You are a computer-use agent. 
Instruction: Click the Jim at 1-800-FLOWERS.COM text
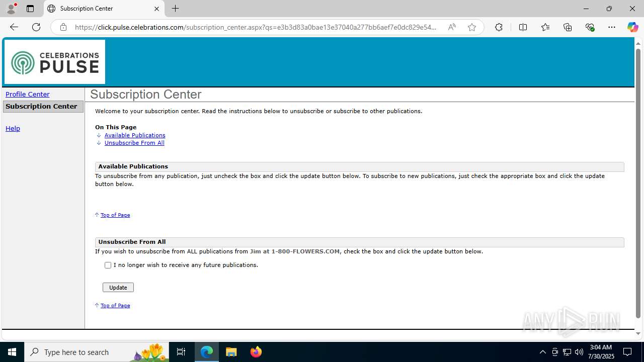click(295, 251)
